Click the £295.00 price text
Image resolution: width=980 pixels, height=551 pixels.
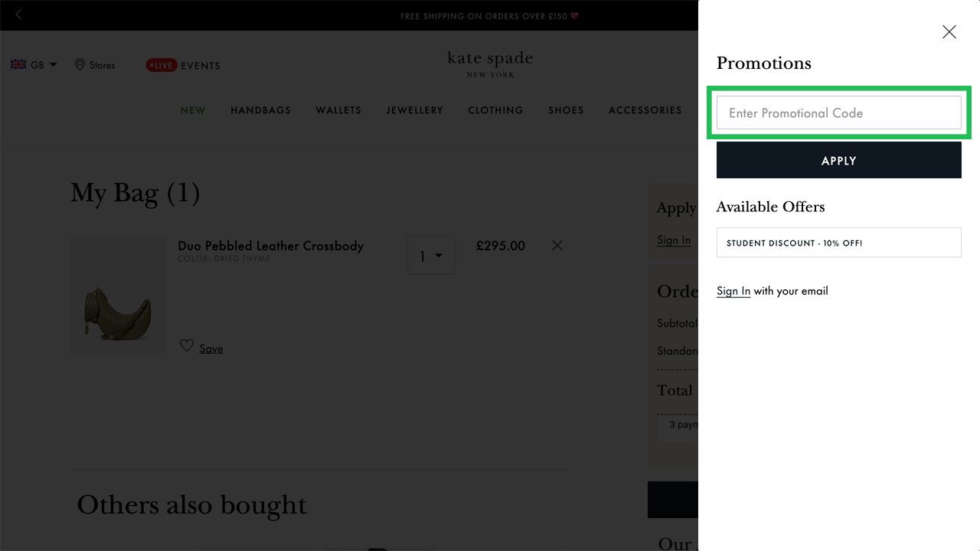[x=501, y=246]
